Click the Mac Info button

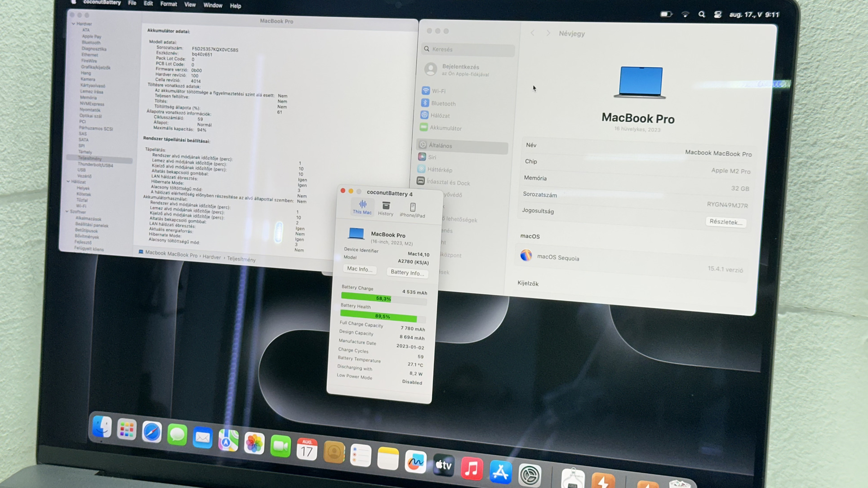(360, 269)
